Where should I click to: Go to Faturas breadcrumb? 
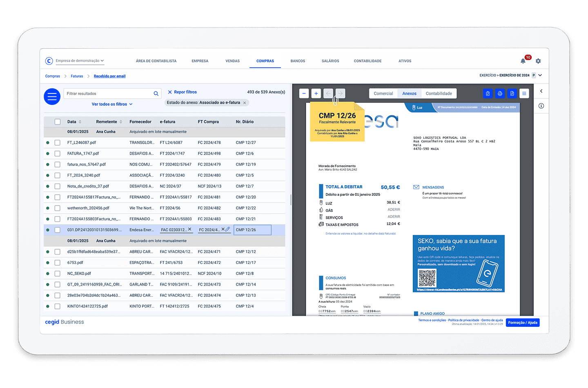pyautogui.click(x=77, y=76)
